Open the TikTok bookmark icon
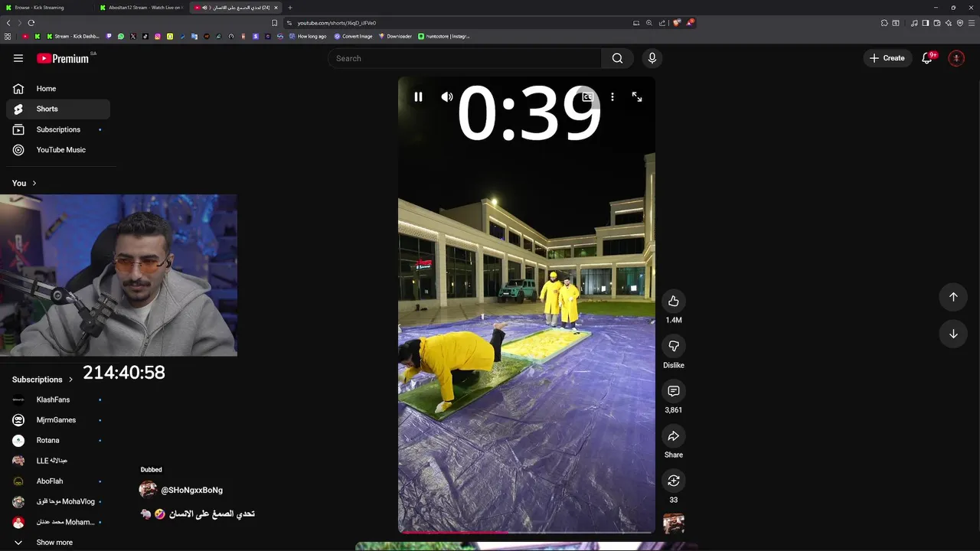980x551 pixels. click(x=145, y=36)
